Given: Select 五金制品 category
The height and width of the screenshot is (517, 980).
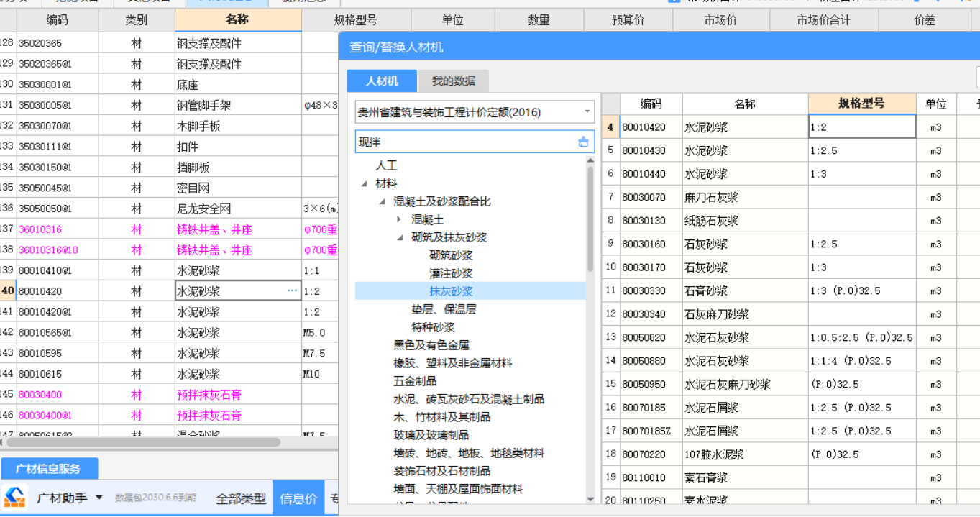Looking at the screenshot, I should point(415,381).
